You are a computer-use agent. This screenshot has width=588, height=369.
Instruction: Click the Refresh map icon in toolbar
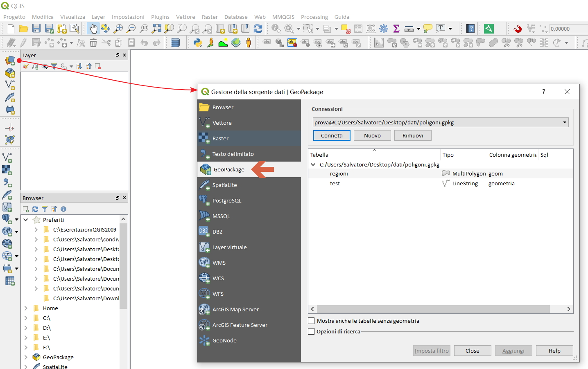tap(258, 29)
